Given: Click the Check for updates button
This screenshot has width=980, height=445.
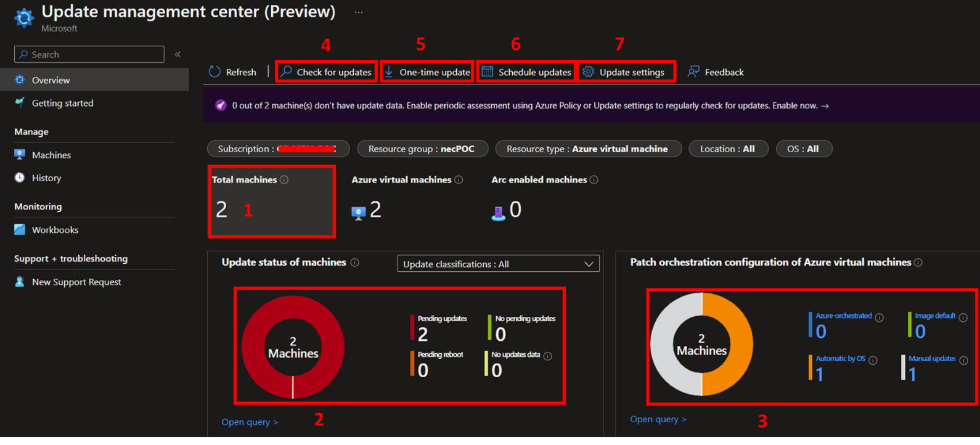Looking at the screenshot, I should pyautogui.click(x=327, y=71).
